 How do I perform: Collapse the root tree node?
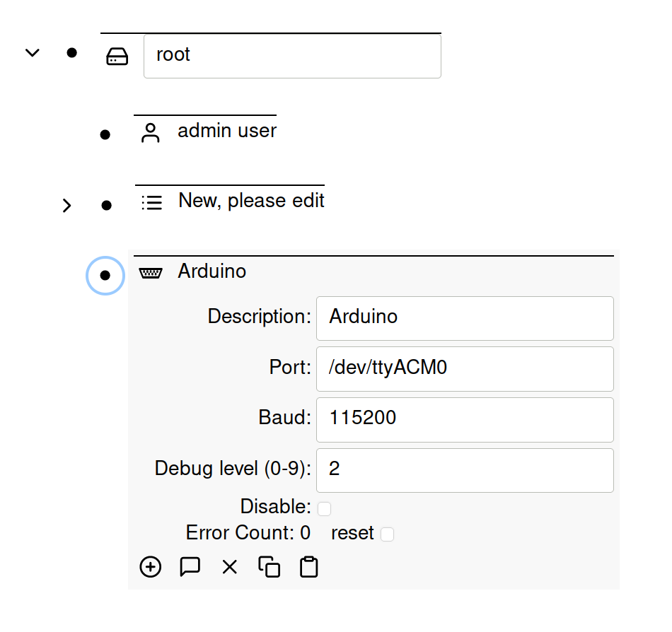pos(32,53)
